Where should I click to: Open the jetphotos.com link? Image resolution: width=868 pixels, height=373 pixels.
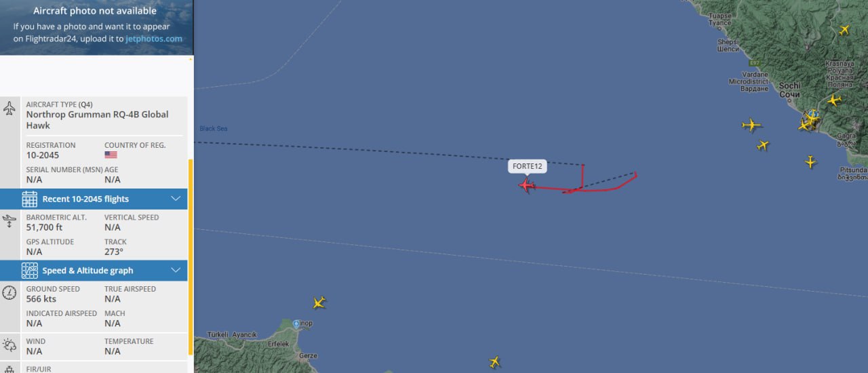pyautogui.click(x=154, y=39)
